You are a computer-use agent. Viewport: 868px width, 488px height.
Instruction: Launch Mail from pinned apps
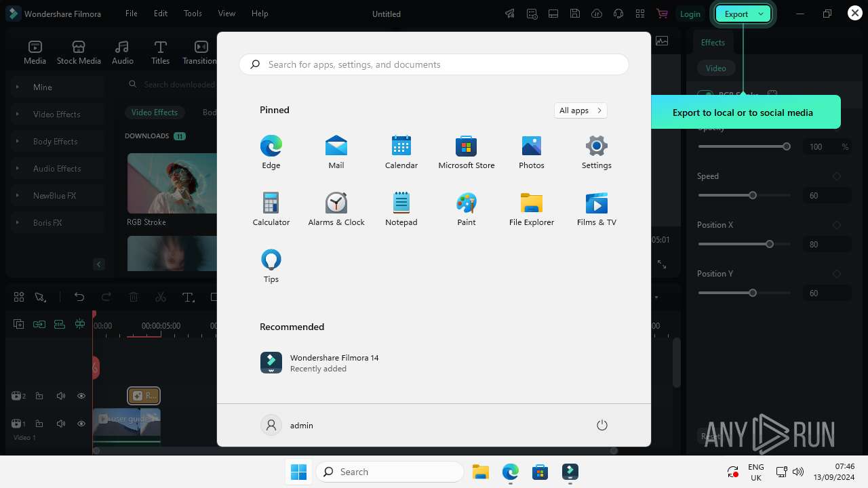[x=336, y=152]
